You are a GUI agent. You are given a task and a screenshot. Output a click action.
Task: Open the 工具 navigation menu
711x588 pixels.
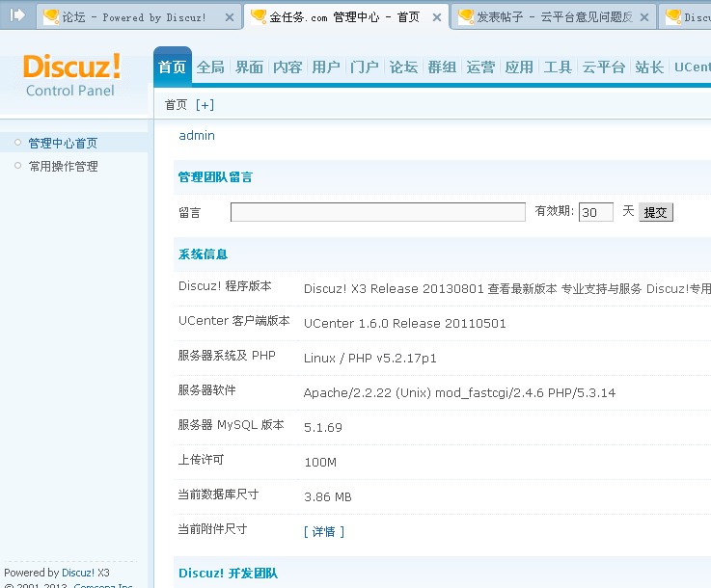pos(558,67)
